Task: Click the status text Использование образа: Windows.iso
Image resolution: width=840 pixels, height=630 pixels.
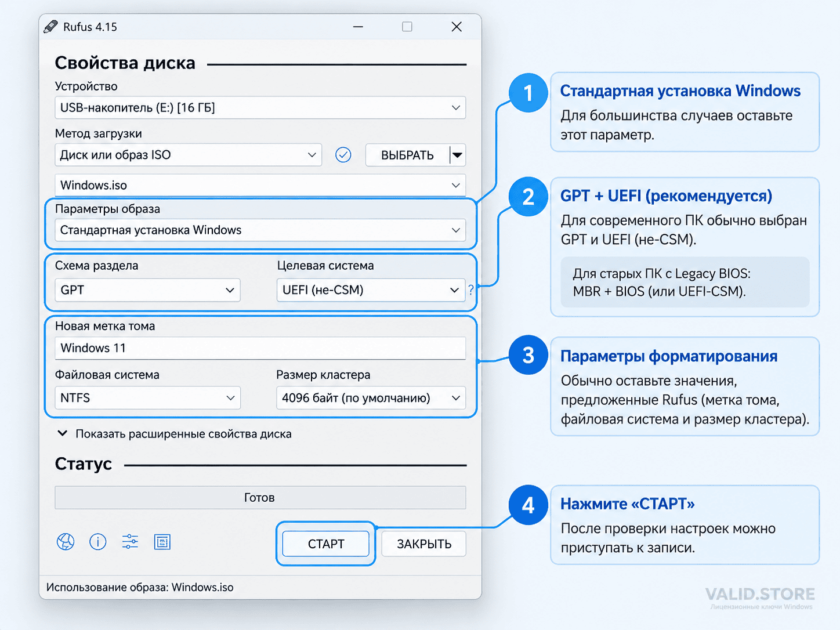Action: click(x=140, y=587)
